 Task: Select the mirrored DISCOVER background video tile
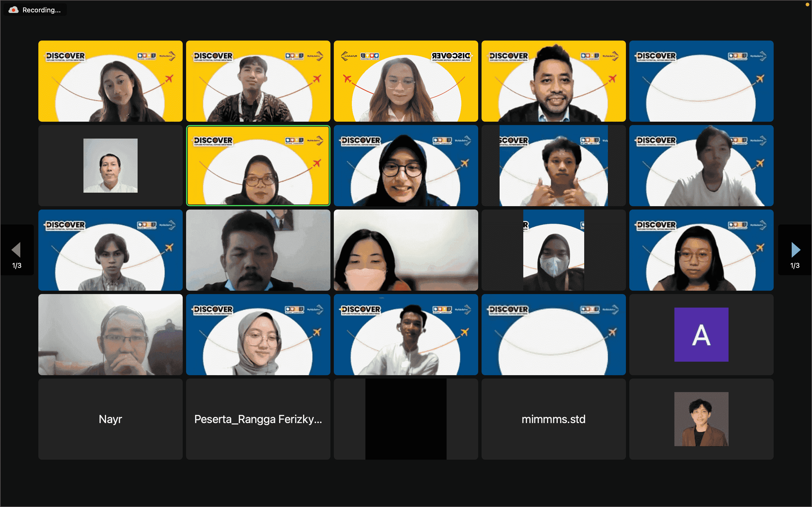pos(406,81)
